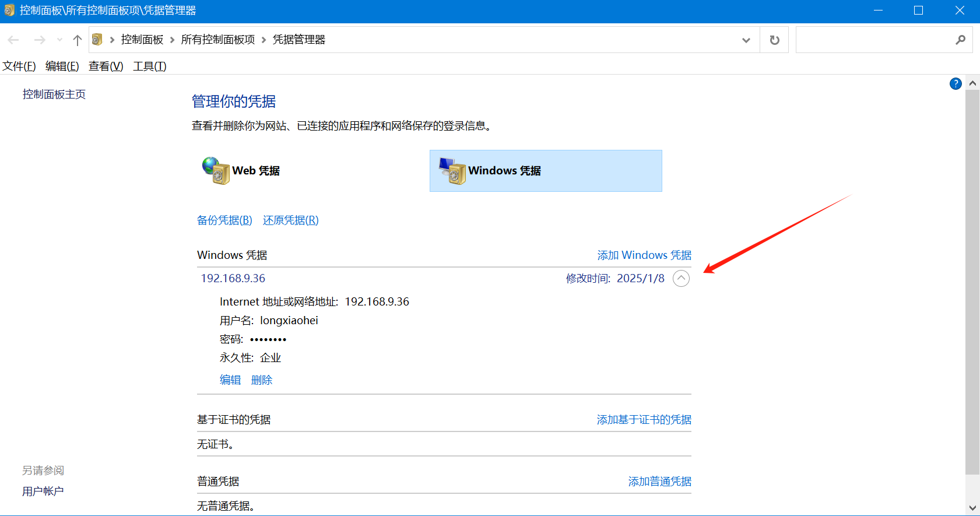Go up one folder level
Image resolution: width=980 pixels, height=516 pixels.
(x=78, y=40)
